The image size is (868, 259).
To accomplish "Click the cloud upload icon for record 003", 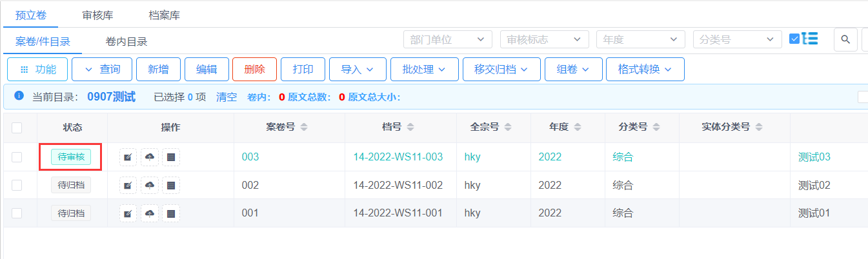I will (150, 157).
